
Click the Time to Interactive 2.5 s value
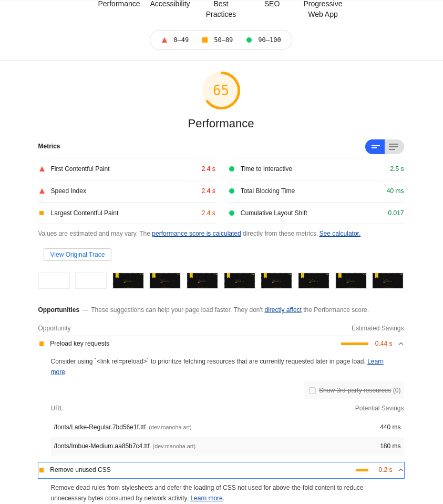(397, 169)
